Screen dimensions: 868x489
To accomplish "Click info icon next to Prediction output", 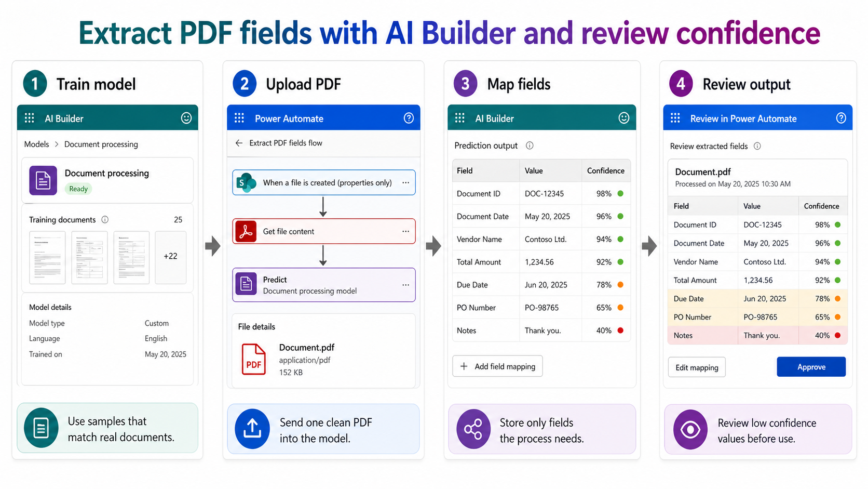I will point(530,146).
